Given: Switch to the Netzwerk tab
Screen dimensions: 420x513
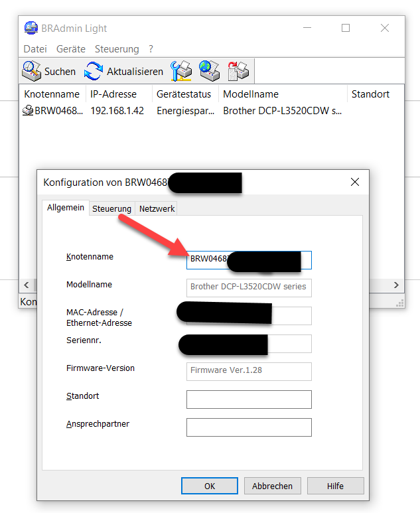Looking at the screenshot, I should 157,209.
